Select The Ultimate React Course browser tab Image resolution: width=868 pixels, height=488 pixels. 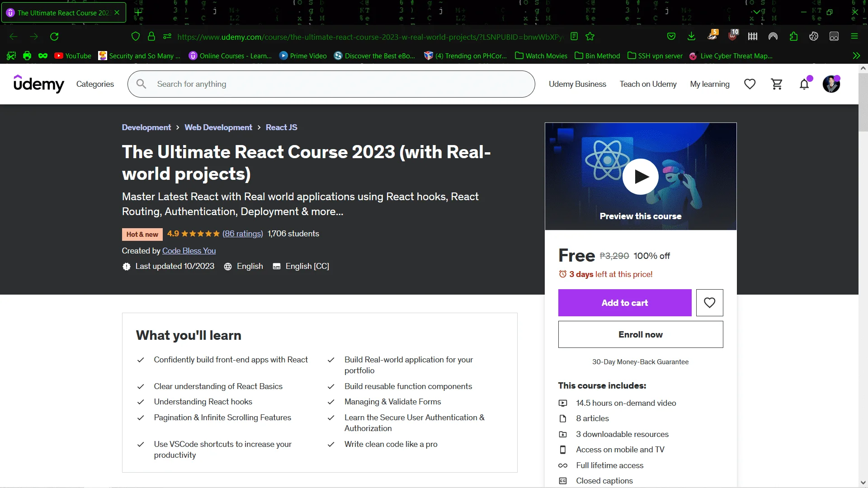(x=64, y=13)
